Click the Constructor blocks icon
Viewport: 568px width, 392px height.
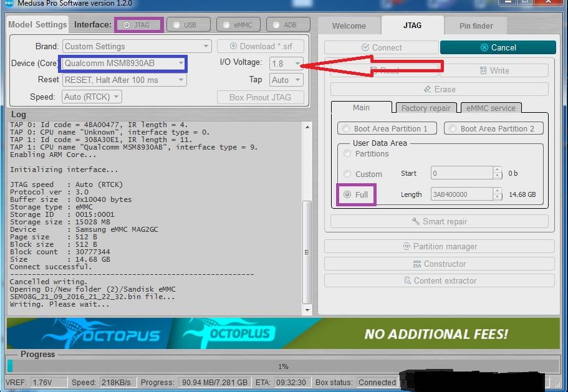pos(417,264)
